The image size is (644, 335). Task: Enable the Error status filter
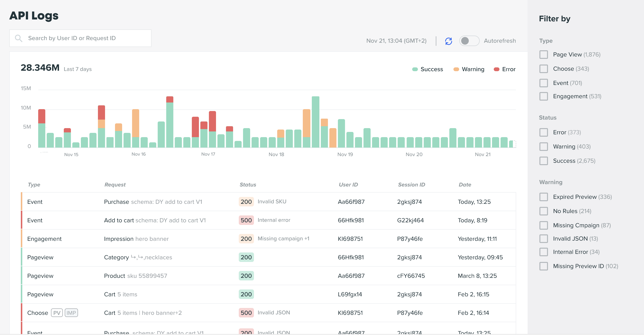tap(543, 132)
